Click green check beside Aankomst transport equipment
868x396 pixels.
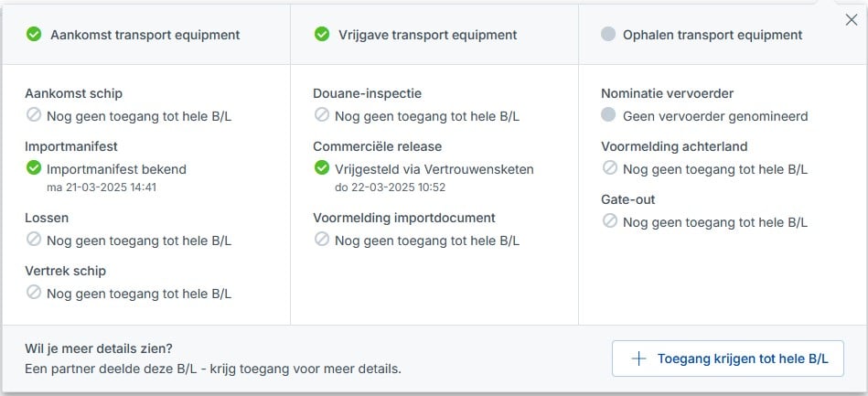point(34,35)
